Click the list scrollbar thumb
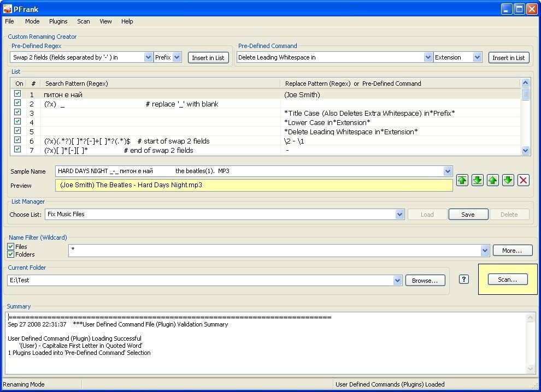This screenshot has width=541, height=392. pyautogui.click(x=525, y=94)
